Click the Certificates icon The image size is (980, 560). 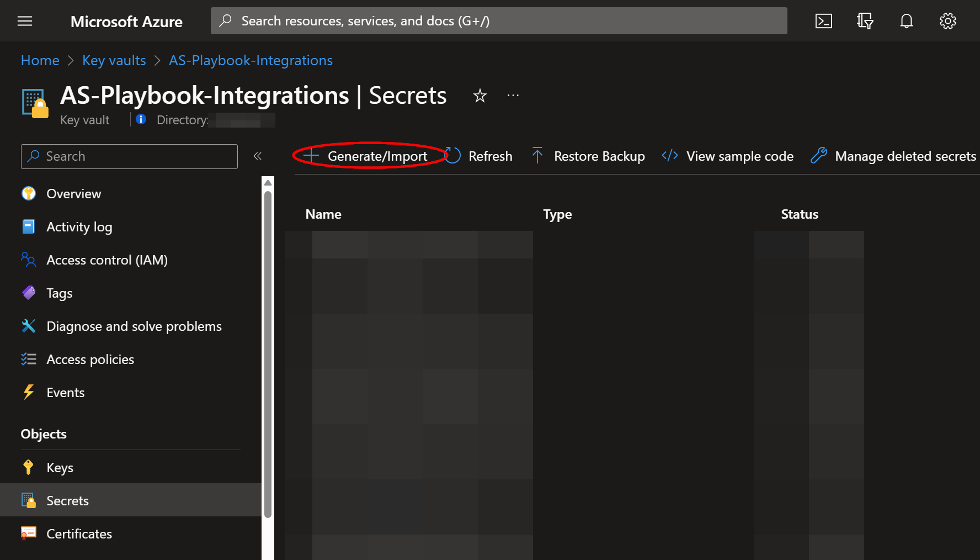coord(29,533)
